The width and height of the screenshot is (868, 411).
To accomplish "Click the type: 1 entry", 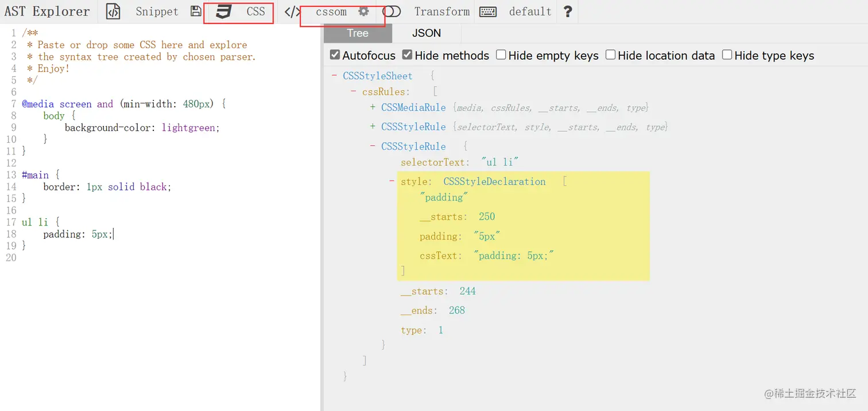I will point(422,330).
